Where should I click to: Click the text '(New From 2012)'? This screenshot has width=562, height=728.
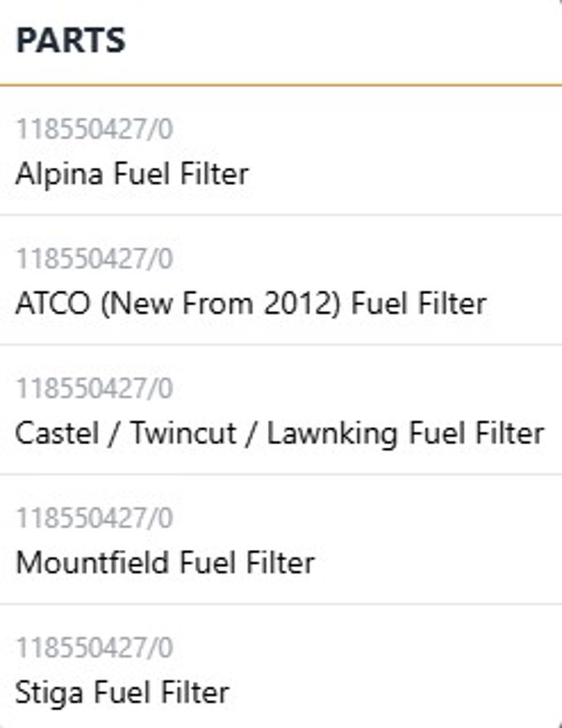(221, 305)
